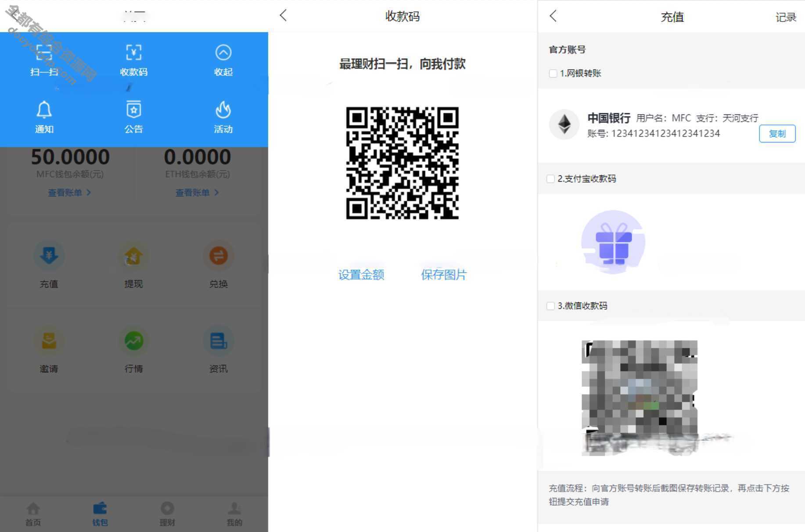Tap the 提现 withdraw icon
Screen dimensions: 805x532
(133, 256)
